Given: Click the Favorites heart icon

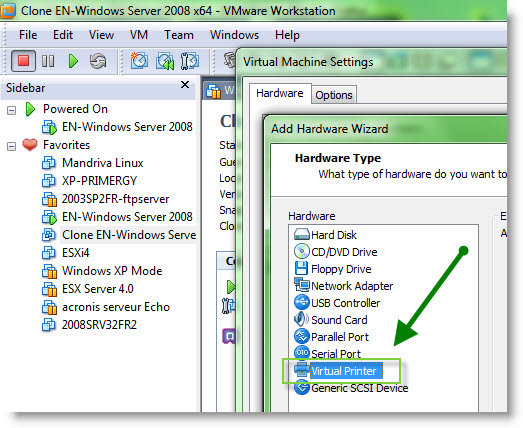Looking at the screenshot, I should coord(30,145).
